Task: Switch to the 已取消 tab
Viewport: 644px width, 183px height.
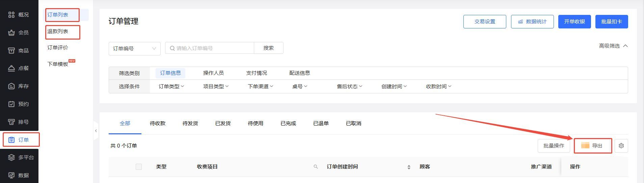Action: pyautogui.click(x=354, y=123)
